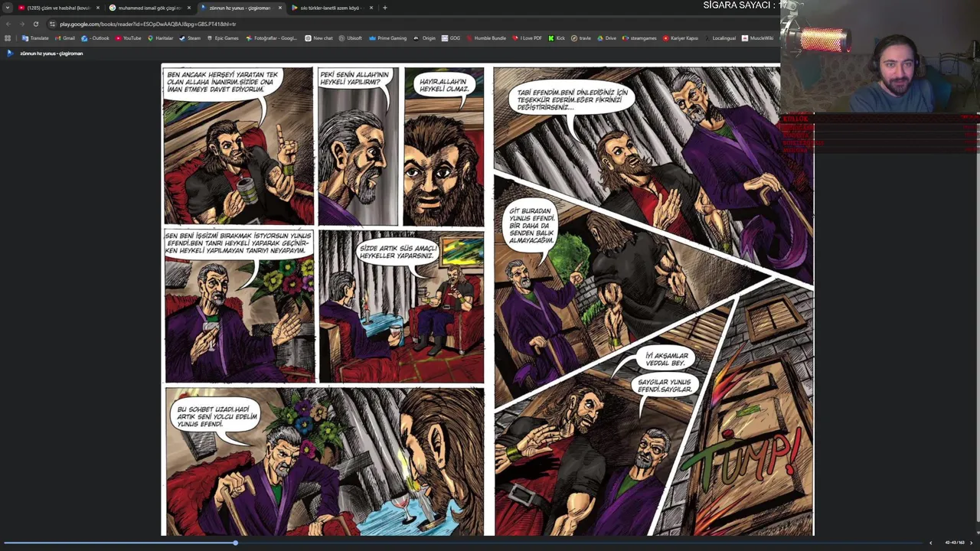Open the YouTube bookmark
980x551 pixels.
pyautogui.click(x=129, y=37)
